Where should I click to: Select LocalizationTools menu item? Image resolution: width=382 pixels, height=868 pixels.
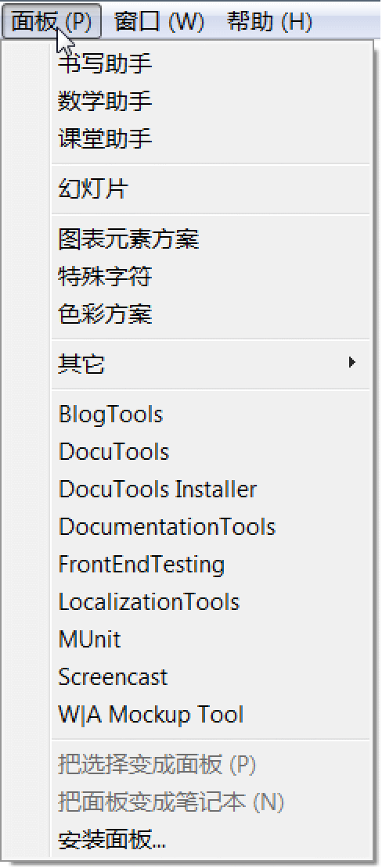(x=211, y=601)
